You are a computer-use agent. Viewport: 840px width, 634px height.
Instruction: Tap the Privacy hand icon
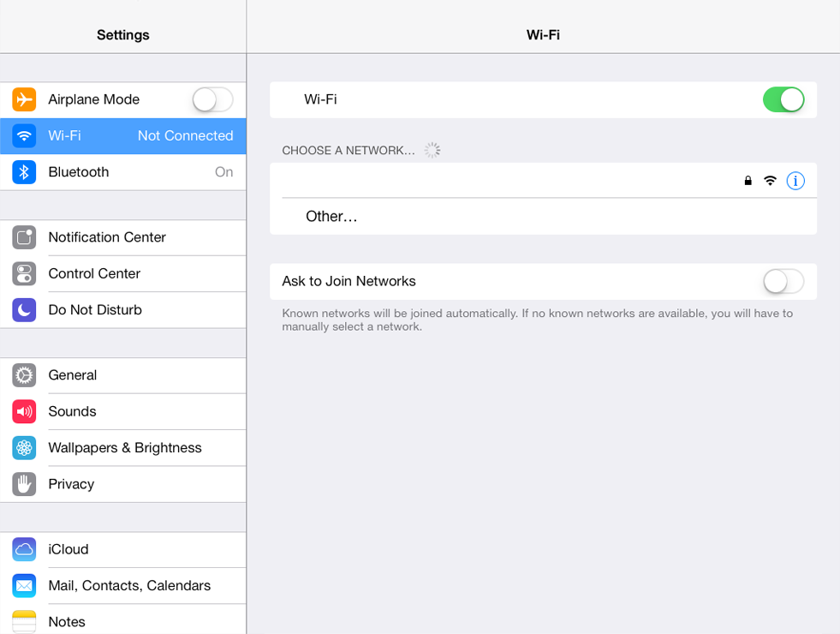tap(24, 484)
